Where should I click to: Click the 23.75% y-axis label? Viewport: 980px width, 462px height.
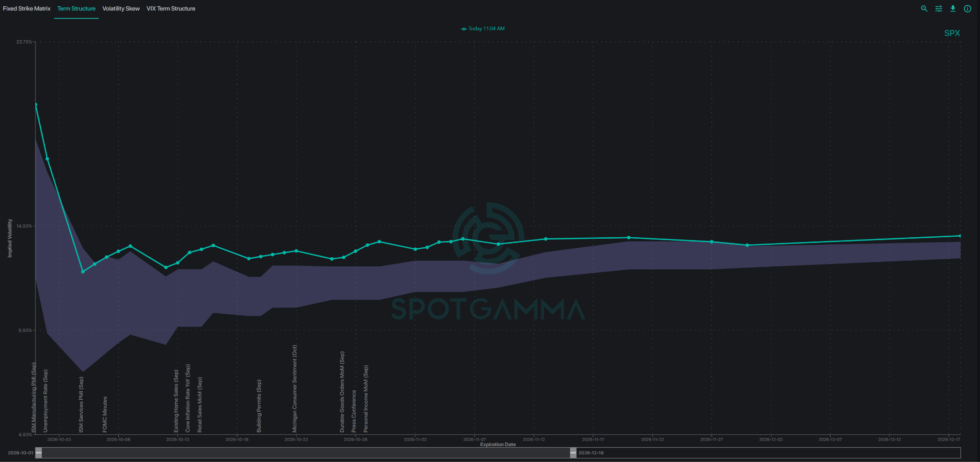point(24,42)
